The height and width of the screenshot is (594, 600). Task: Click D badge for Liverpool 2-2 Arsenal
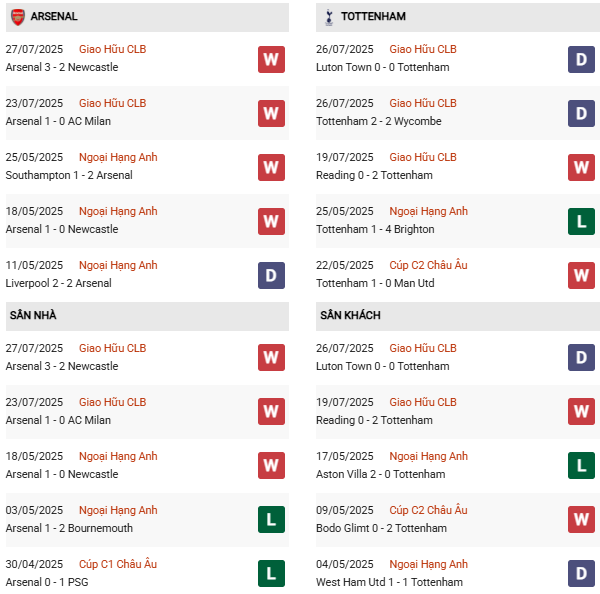pyautogui.click(x=271, y=275)
